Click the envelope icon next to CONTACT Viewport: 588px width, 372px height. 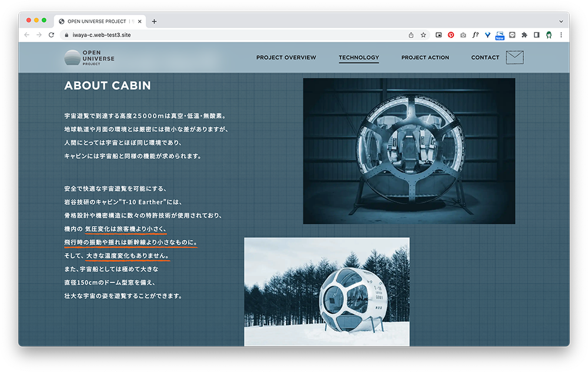click(514, 57)
